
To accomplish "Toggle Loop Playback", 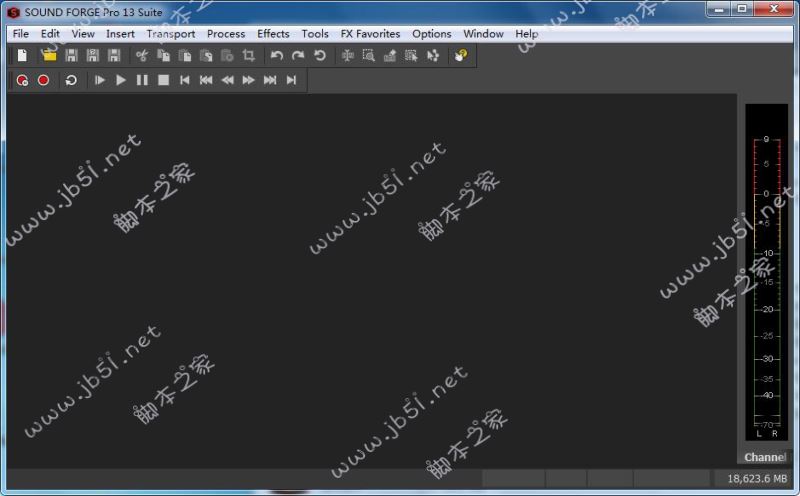I will point(71,80).
